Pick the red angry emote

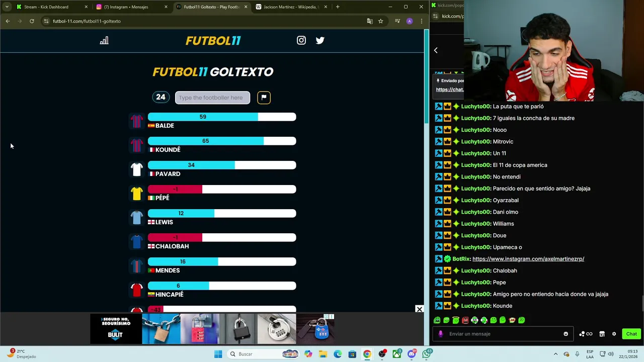(x=465, y=320)
